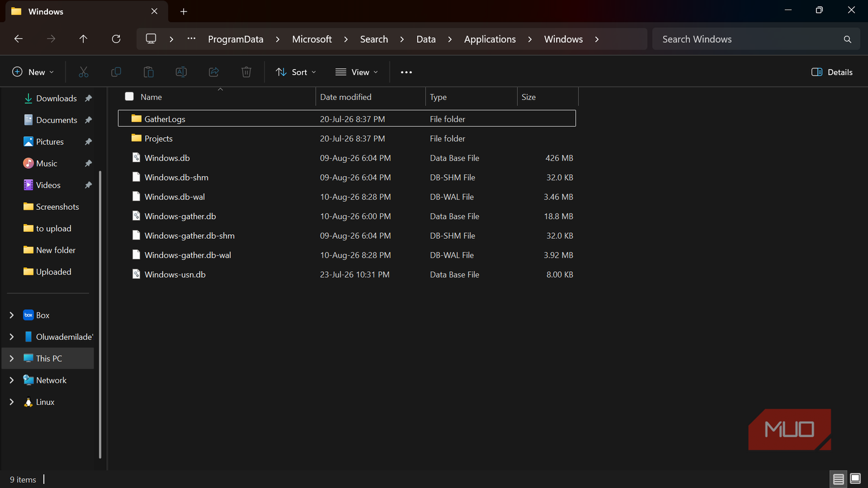Select the Windows-usn.db file
The width and height of the screenshot is (868, 488).
pos(347,275)
